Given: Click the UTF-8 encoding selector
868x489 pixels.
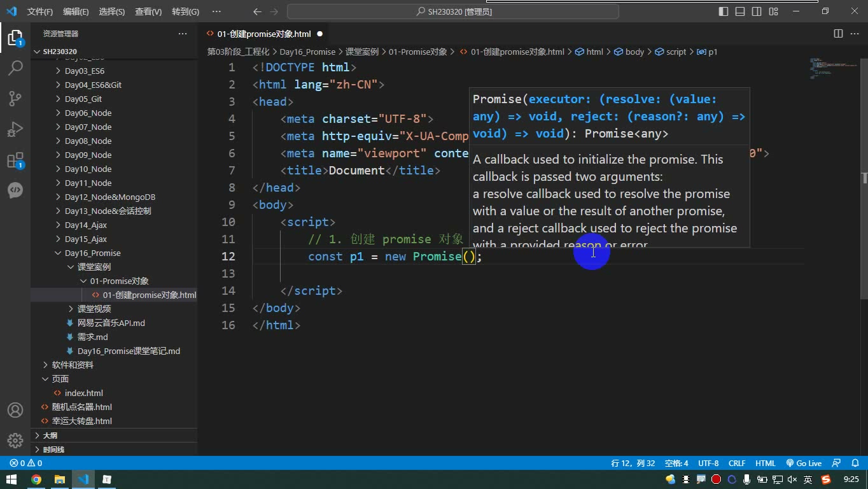Looking at the screenshot, I should [x=708, y=464].
